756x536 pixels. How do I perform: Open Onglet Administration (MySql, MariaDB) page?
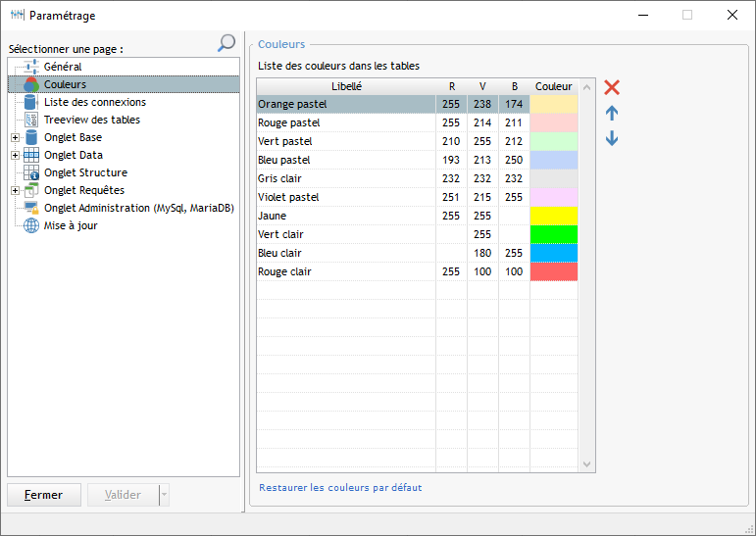139,208
